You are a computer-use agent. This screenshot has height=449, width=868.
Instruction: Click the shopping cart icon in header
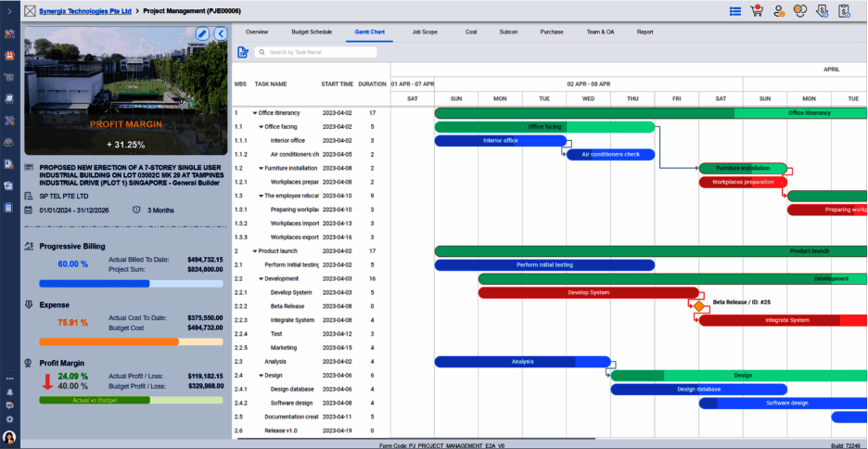pos(756,10)
